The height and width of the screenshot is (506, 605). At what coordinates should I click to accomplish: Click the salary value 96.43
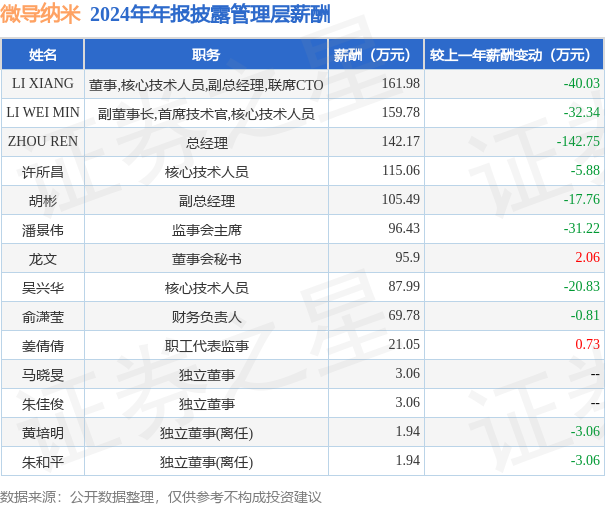[404, 228]
